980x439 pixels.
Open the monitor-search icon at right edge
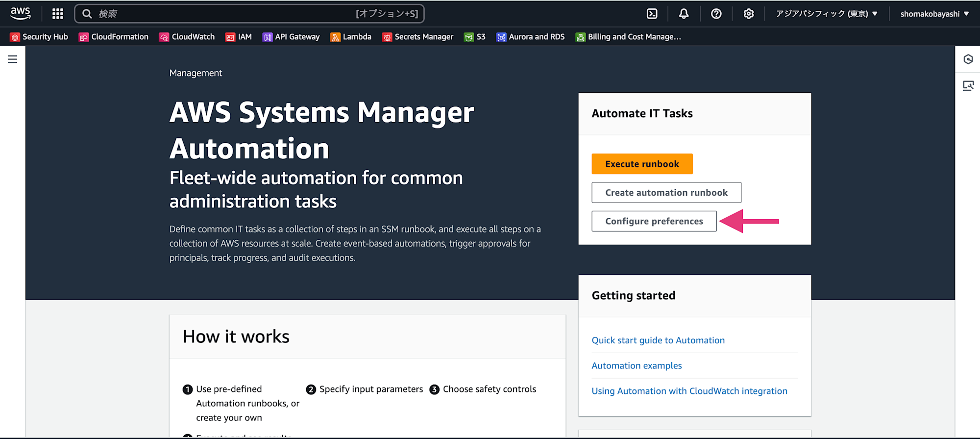(x=968, y=86)
